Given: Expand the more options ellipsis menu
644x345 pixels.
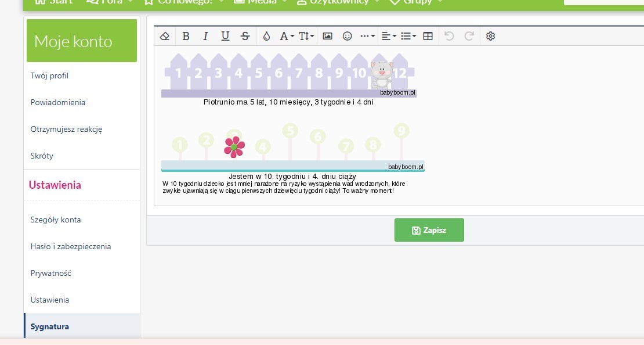Looking at the screenshot, I should click(367, 36).
